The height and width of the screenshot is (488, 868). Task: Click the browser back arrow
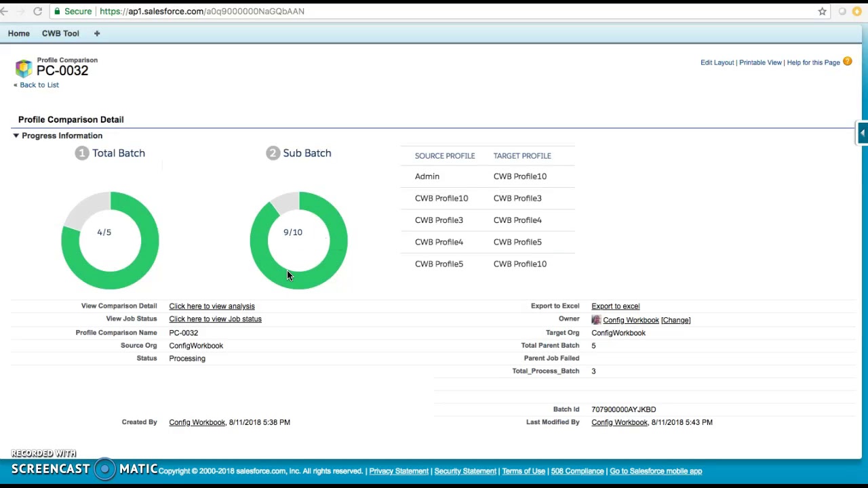(4, 12)
